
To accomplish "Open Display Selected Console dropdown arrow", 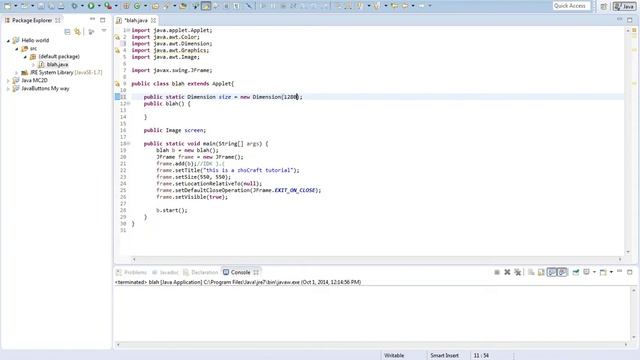I will (594, 272).
